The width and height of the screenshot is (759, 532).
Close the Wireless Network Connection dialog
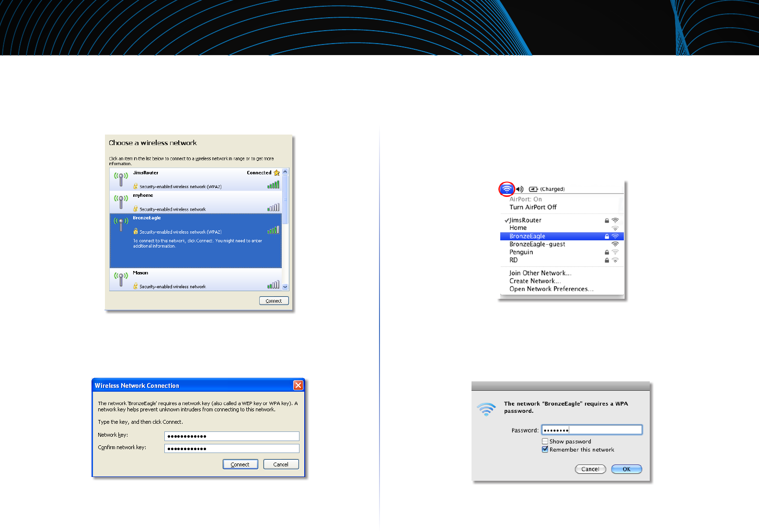pyautogui.click(x=298, y=385)
